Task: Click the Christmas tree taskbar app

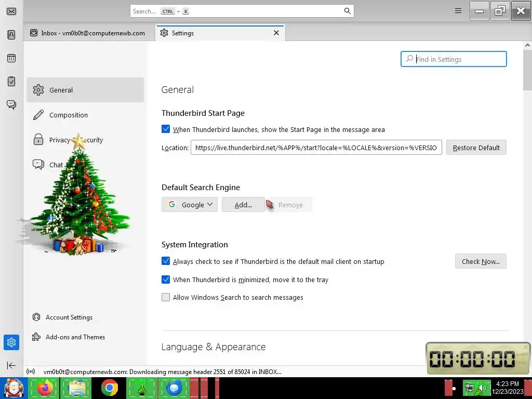Action: click(142, 388)
